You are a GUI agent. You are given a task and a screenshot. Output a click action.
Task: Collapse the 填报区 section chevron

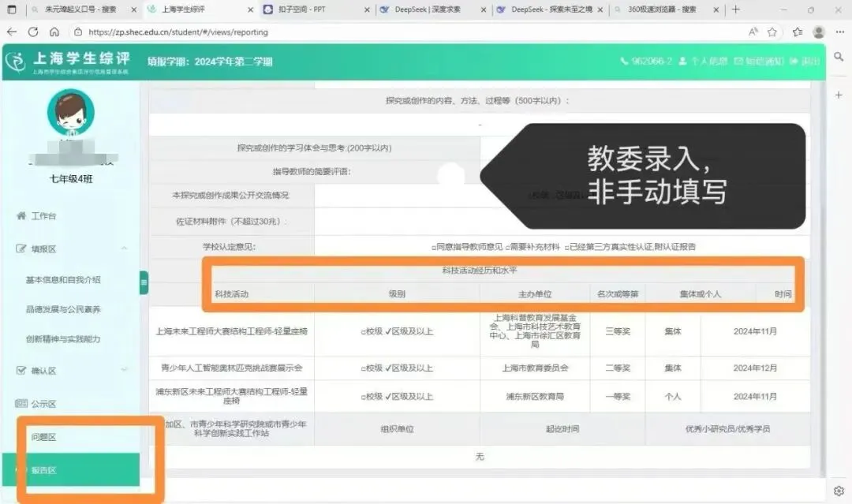(x=125, y=248)
